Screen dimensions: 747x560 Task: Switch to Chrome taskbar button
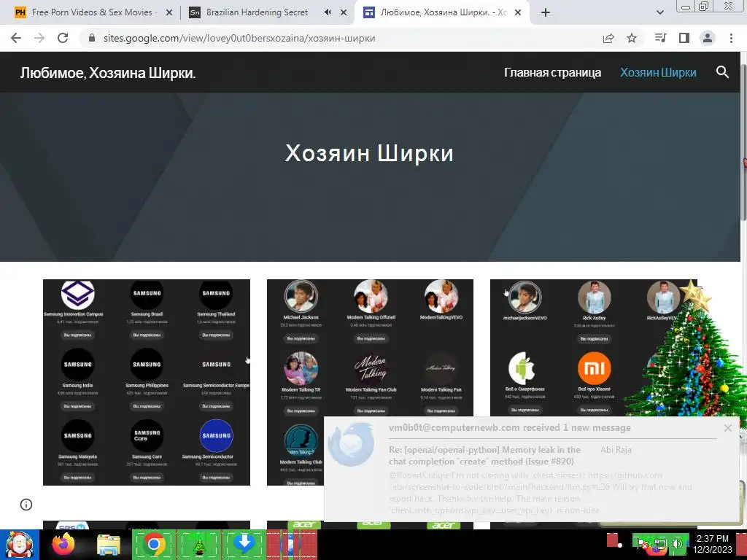(x=154, y=545)
